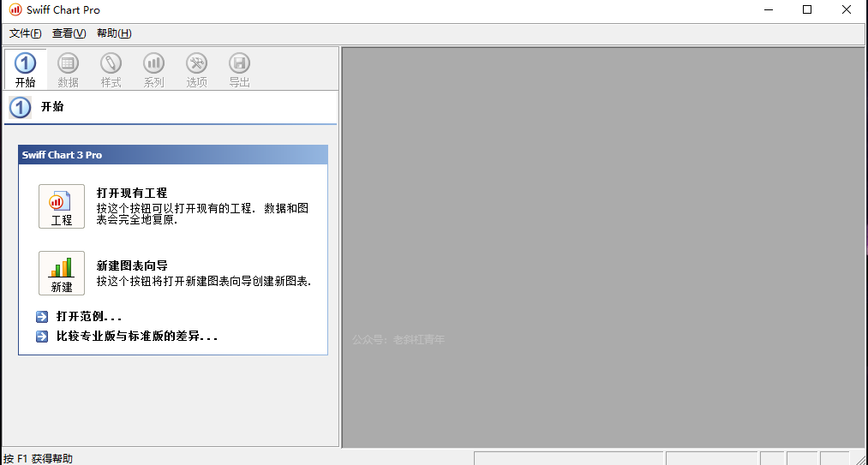Open the 导出 export step

[x=240, y=69]
